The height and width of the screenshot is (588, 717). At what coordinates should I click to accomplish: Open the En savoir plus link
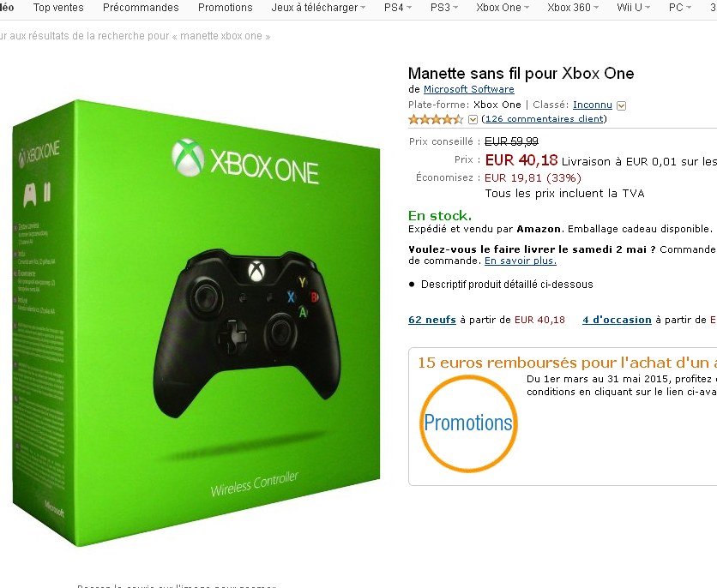(521, 261)
